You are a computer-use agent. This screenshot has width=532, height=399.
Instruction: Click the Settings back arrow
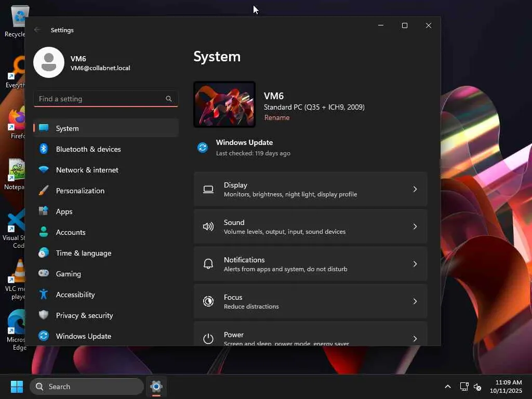click(x=37, y=30)
